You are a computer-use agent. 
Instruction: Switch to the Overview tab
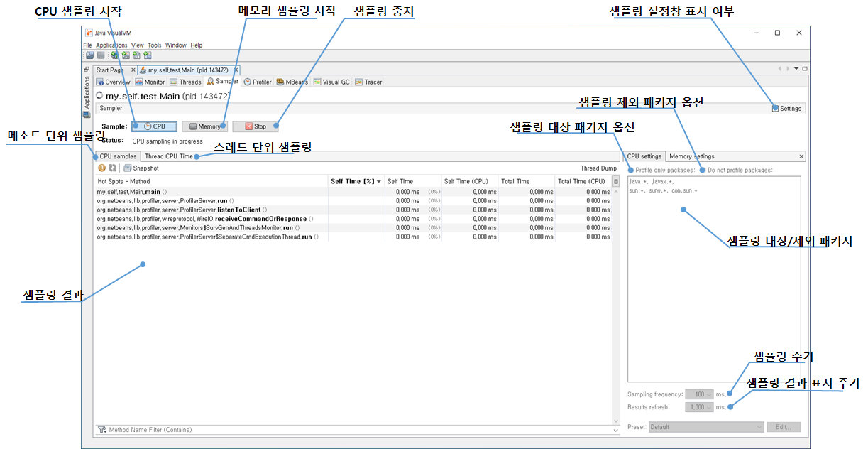click(x=114, y=82)
